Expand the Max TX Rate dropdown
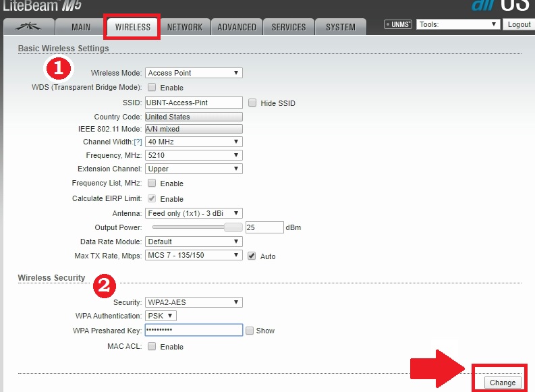 coord(194,255)
